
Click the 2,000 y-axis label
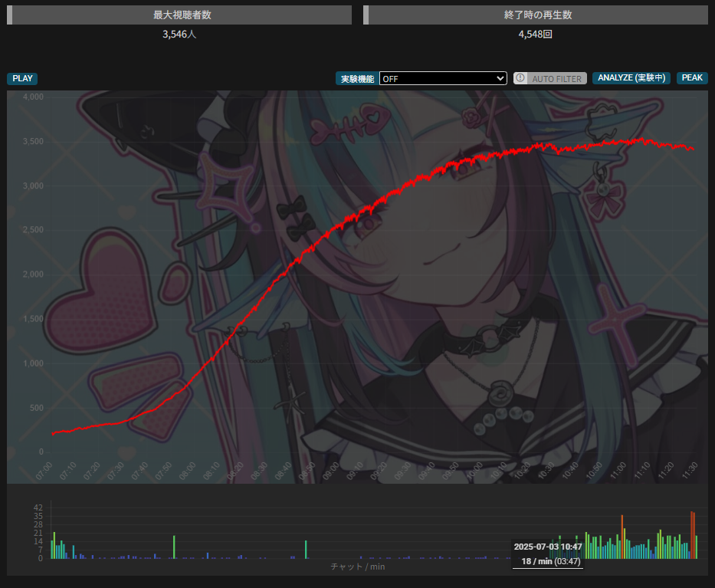coord(33,274)
